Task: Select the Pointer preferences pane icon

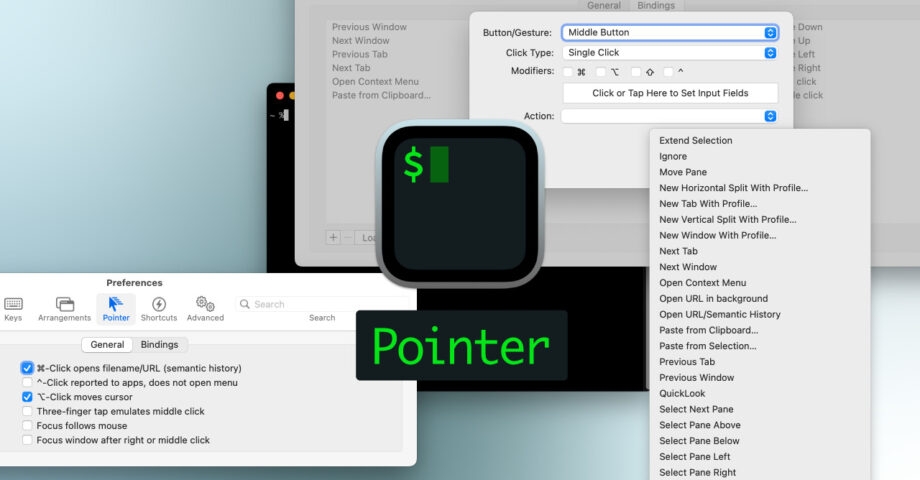Action: tap(116, 305)
